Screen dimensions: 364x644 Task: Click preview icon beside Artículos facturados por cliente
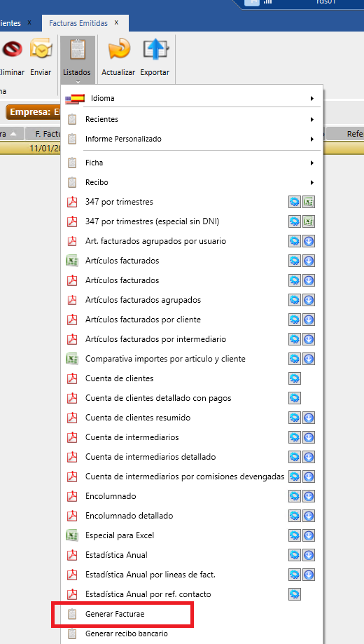[295, 320]
